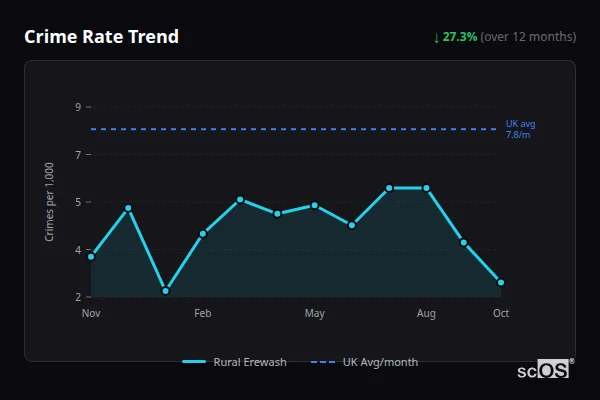
Task: Click the Aug x-axis label
Action: point(426,314)
